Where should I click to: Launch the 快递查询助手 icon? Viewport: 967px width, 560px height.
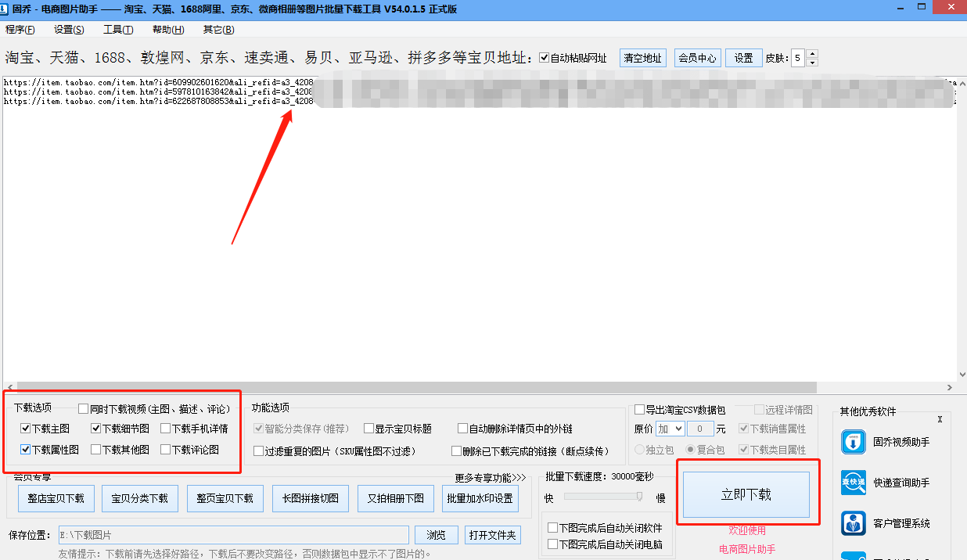point(854,483)
